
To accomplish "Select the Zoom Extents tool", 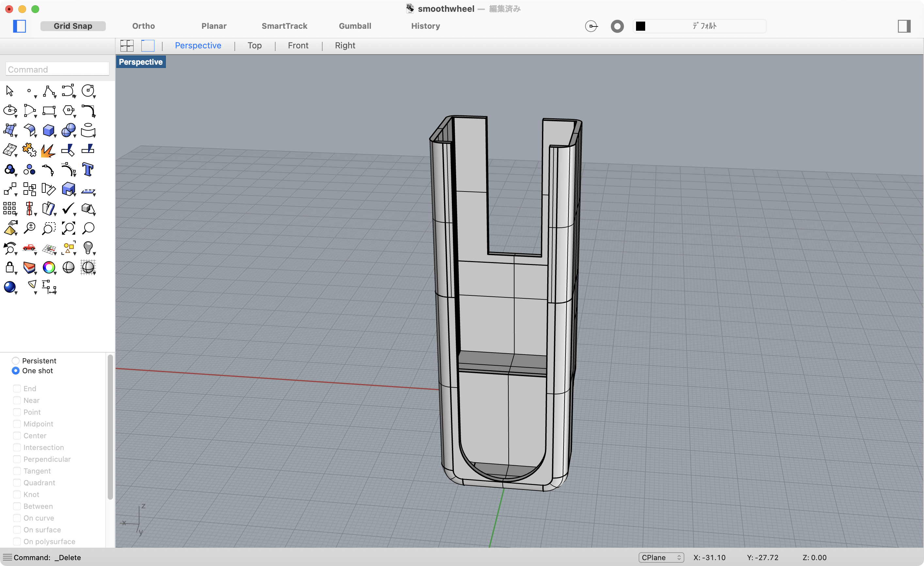I will pyautogui.click(x=69, y=228).
